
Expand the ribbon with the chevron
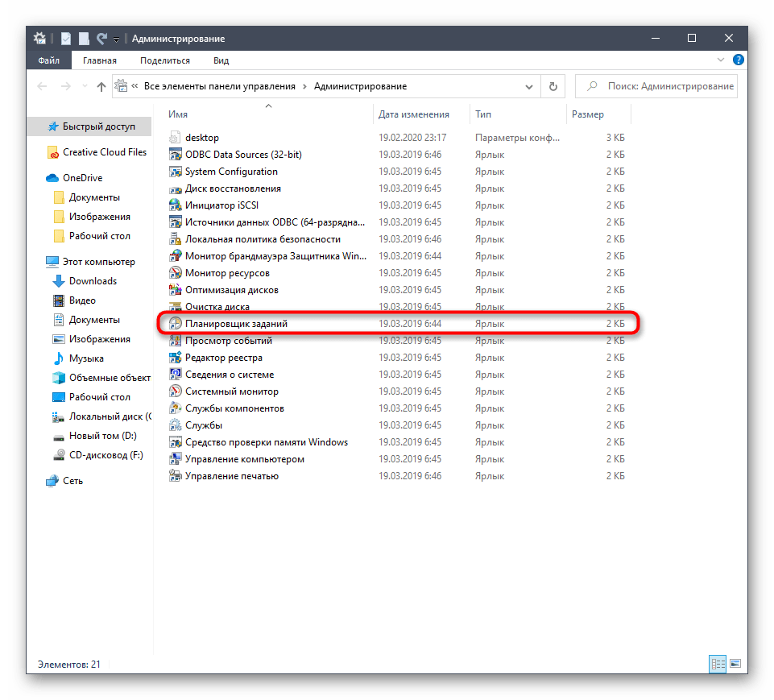click(x=722, y=60)
